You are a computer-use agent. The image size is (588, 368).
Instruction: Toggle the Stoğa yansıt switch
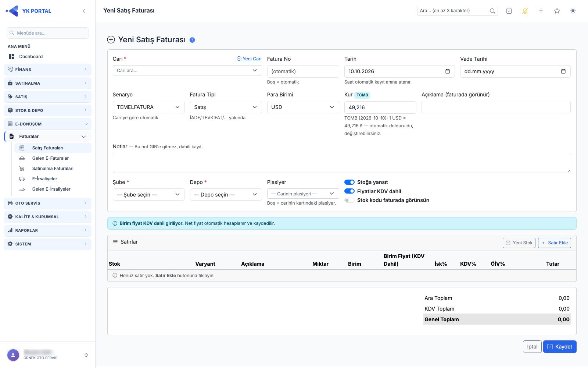tap(349, 182)
